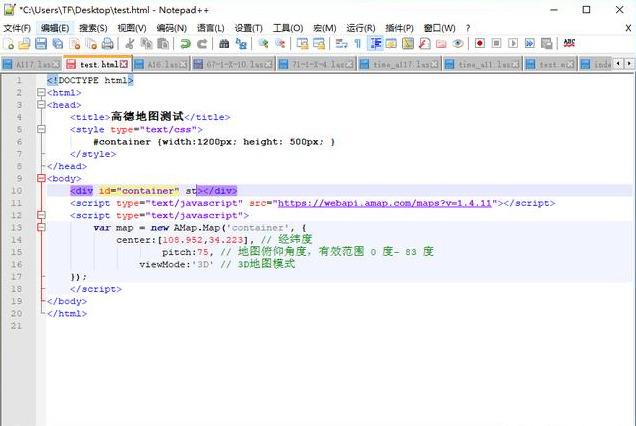Toggle synchronized horizontal scrolling

[319, 43]
